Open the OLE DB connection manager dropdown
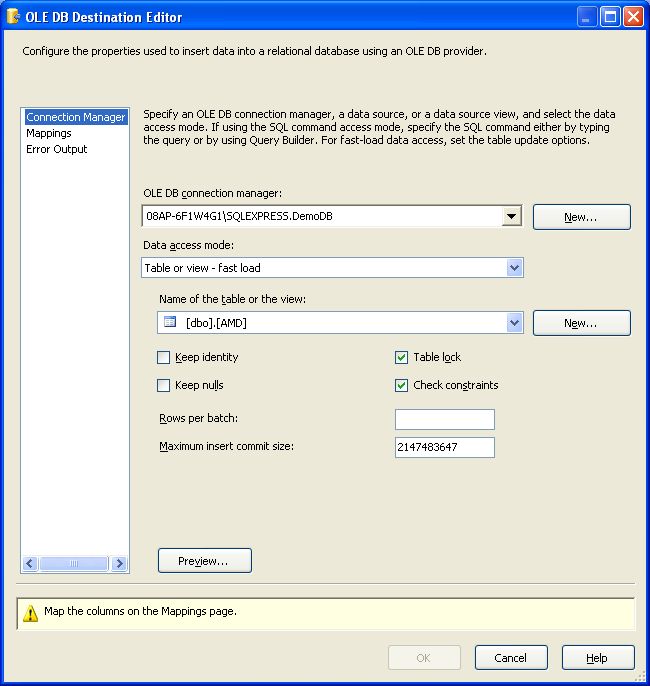The width and height of the screenshot is (650, 686). [511, 216]
